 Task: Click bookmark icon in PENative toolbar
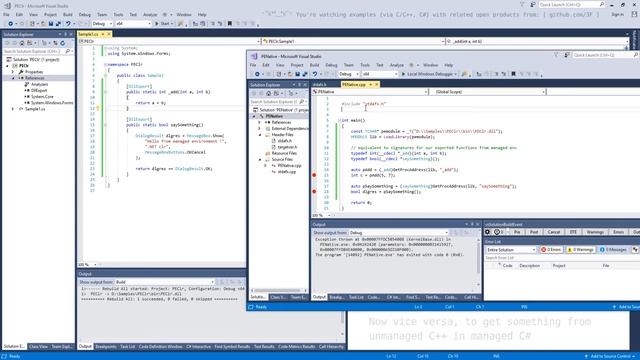[513, 74]
